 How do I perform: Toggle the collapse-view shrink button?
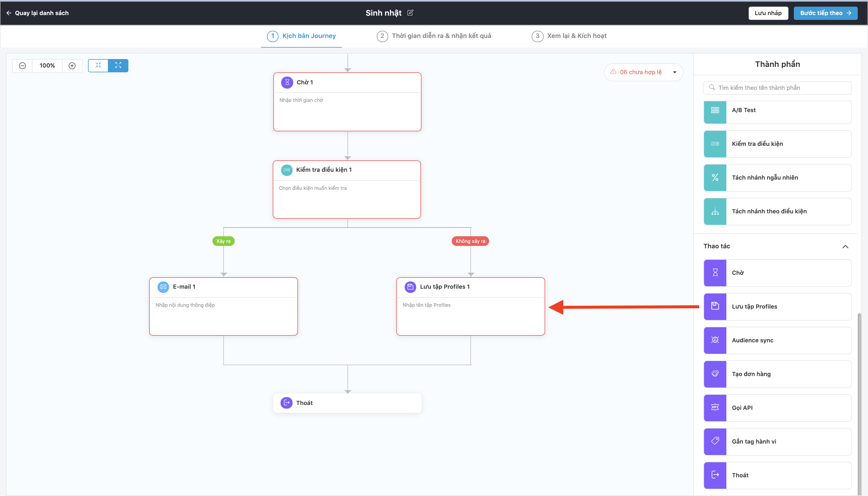tap(99, 65)
